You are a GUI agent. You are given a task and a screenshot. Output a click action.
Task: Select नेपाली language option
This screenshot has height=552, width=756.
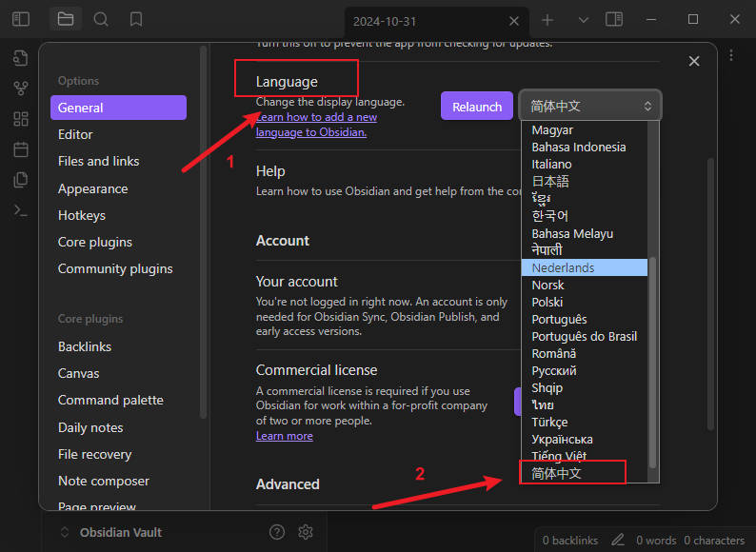pyautogui.click(x=584, y=250)
